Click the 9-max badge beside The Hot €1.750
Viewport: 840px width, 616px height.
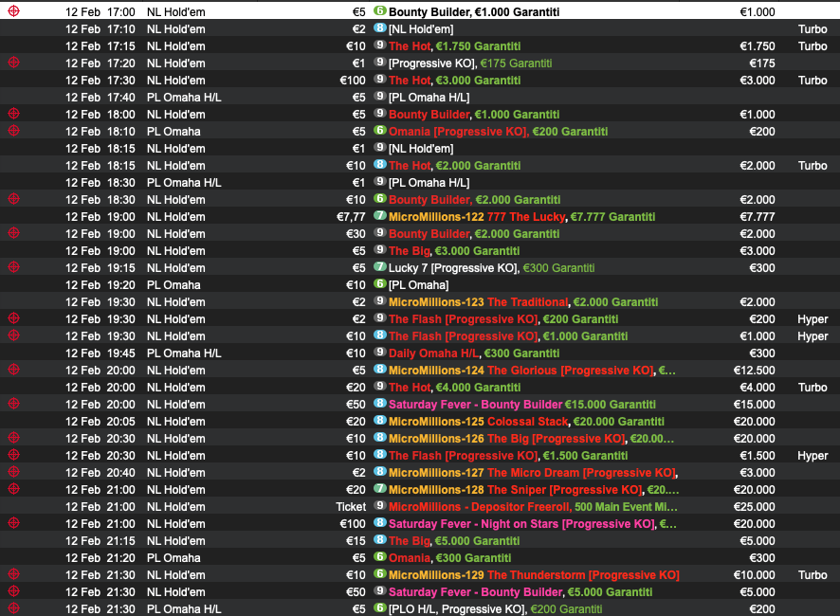pos(380,45)
